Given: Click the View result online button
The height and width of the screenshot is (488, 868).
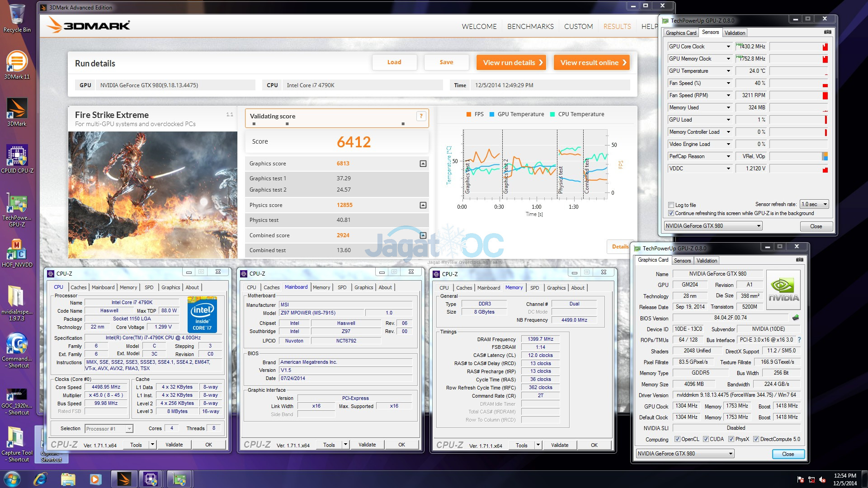Looking at the screenshot, I should tap(592, 62).
